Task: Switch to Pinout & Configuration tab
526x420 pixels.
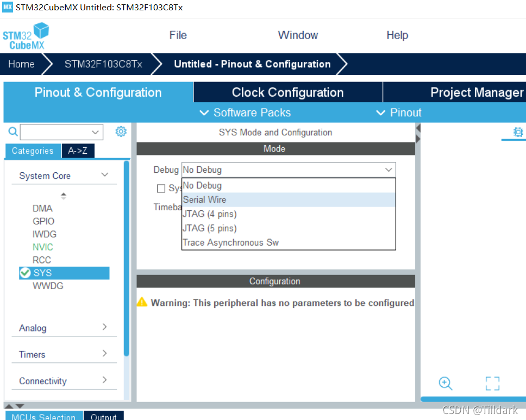Action: pos(98,92)
